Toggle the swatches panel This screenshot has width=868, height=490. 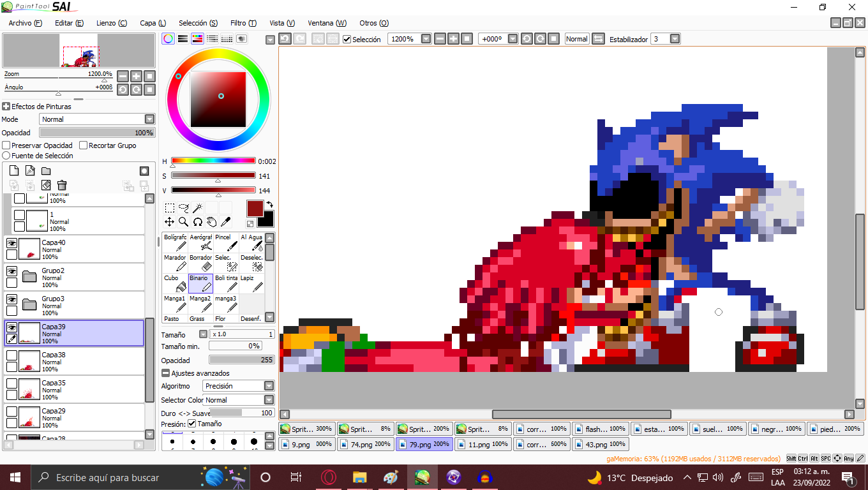(227, 38)
